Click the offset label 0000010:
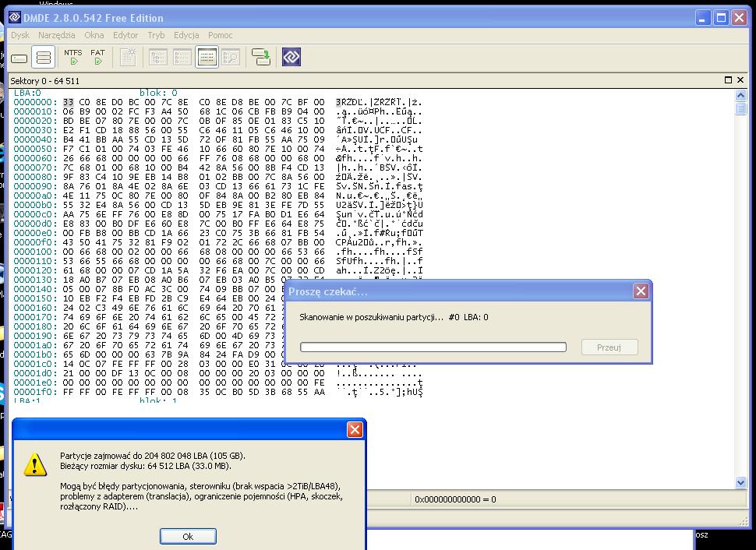The height and width of the screenshot is (550, 756). pyautogui.click(x=35, y=111)
